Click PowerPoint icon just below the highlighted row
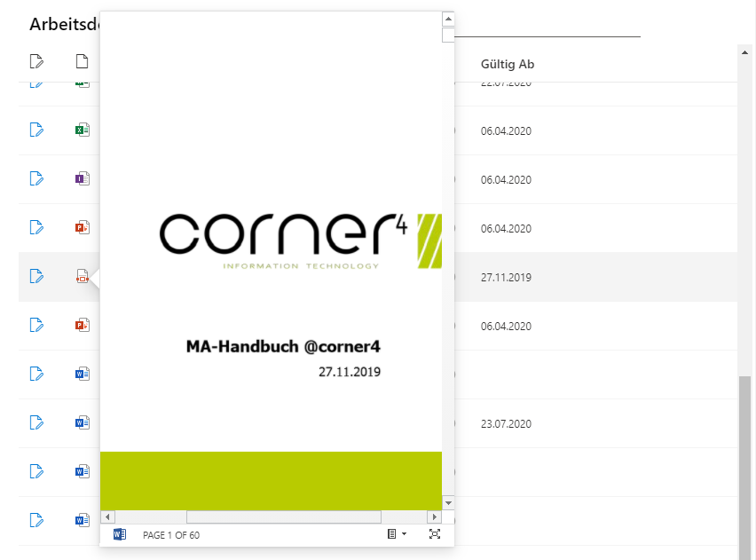Image resolution: width=756 pixels, height=560 pixels. tap(83, 325)
